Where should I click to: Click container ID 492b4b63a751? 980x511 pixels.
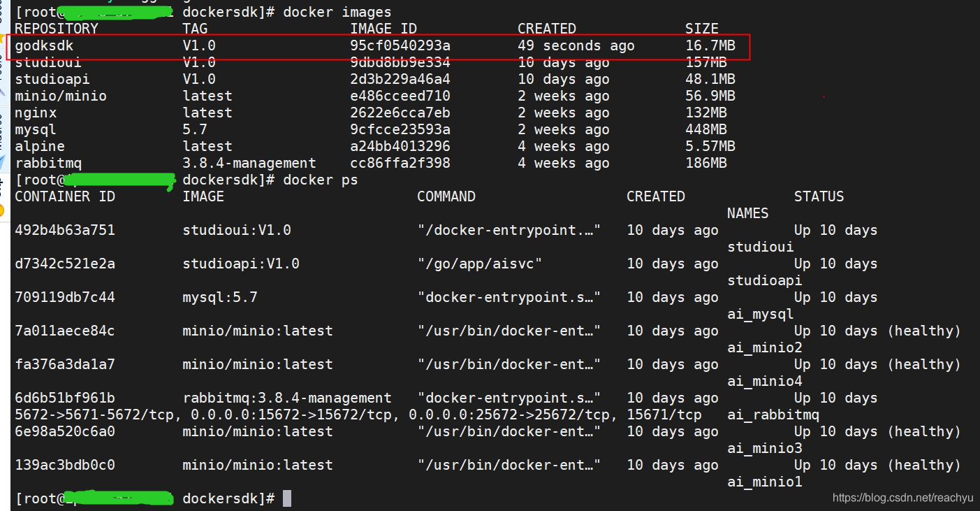click(65, 230)
